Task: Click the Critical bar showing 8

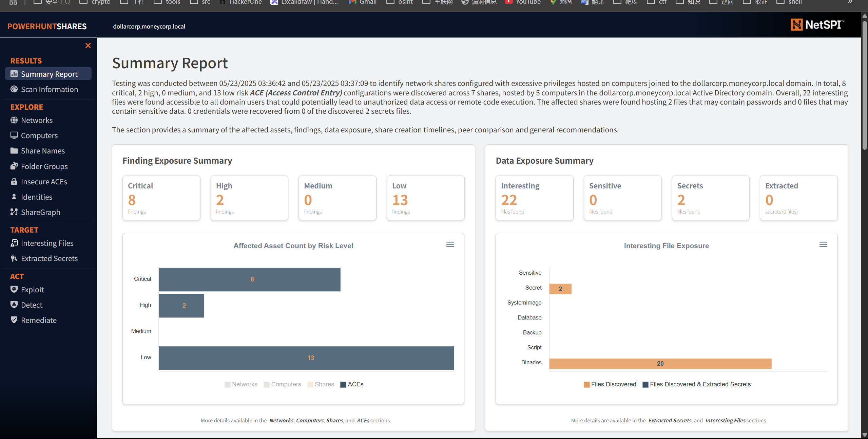Action: pyautogui.click(x=250, y=279)
